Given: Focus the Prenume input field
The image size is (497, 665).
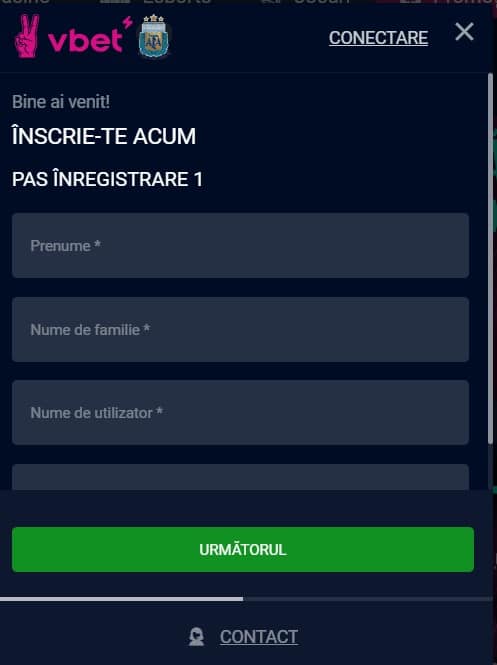Looking at the screenshot, I should point(240,246).
